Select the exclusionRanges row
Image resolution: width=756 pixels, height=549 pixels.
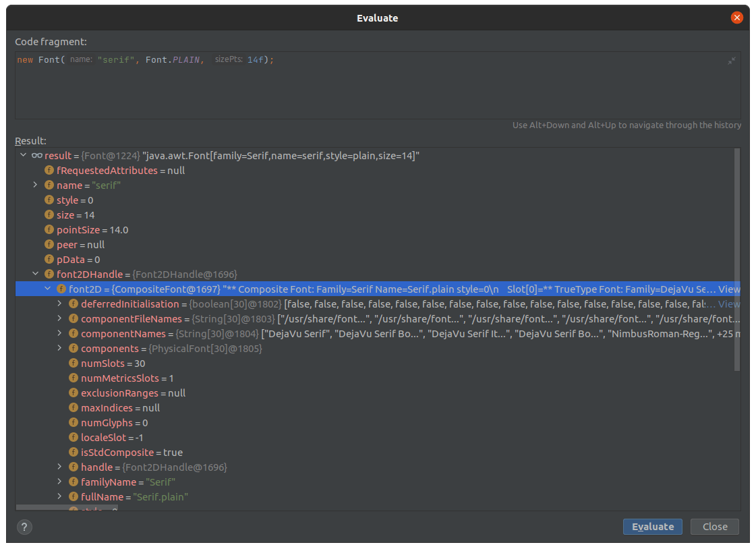128,393
